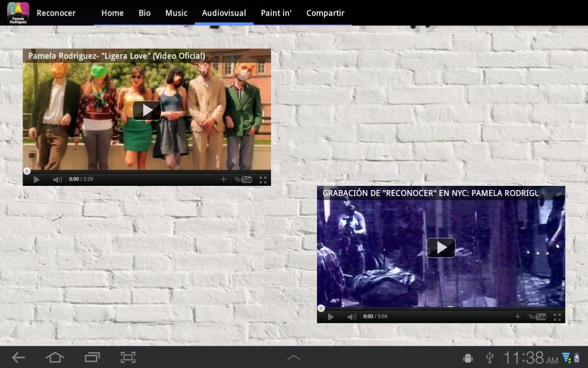Open the Home tab
Screen dimensions: 588x368
pyautogui.click(x=113, y=13)
